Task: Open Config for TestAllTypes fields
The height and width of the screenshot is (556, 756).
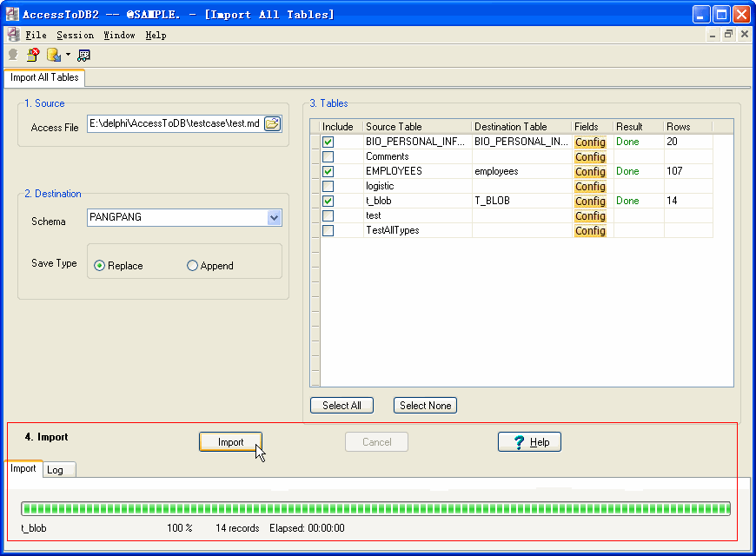Action: point(590,231)
